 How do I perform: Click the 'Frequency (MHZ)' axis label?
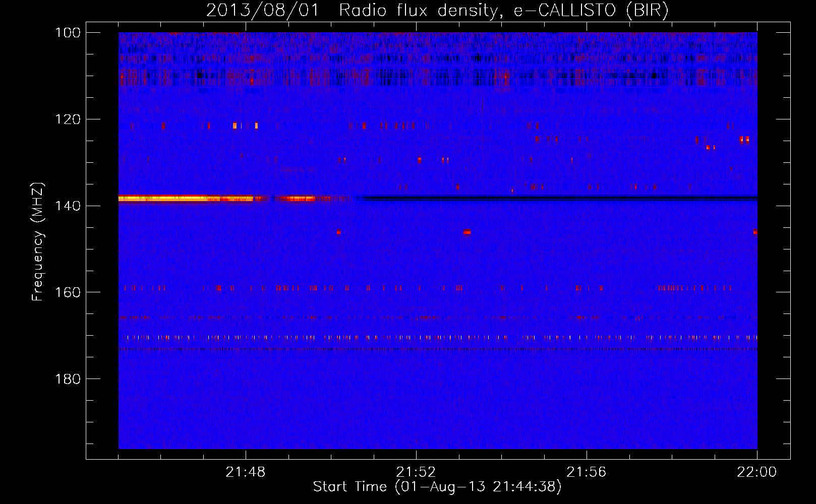(x=38, y=241)
